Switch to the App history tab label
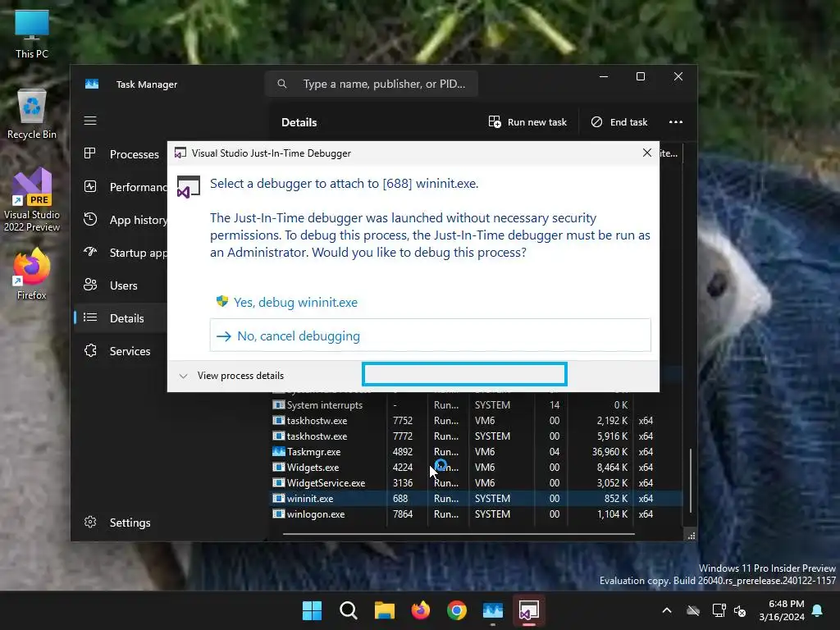Image resolution: width=840 pixels, height=630 pixels. 138,220
